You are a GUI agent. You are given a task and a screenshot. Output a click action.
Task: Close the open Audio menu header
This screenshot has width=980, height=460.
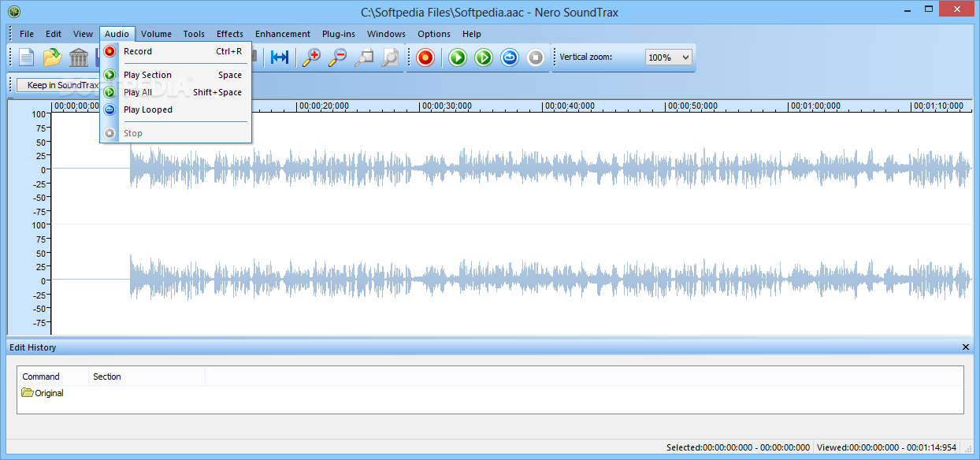[117, 34]
